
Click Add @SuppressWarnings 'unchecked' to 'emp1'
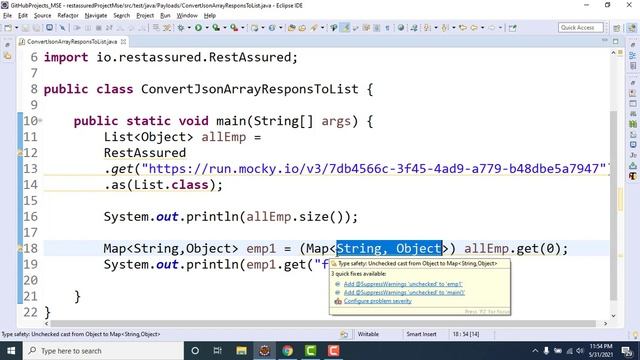click(x=403, y=284)
